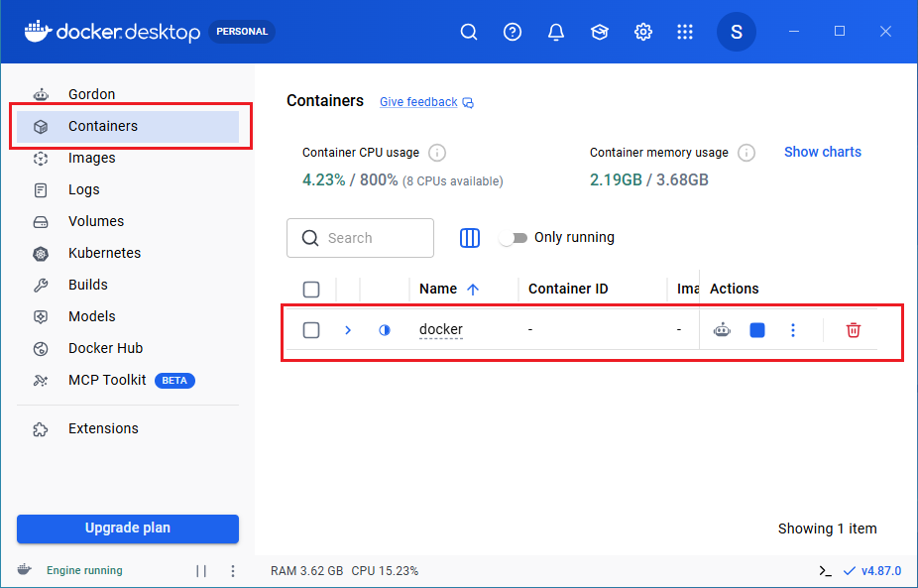Click the Actions column header

735,289
